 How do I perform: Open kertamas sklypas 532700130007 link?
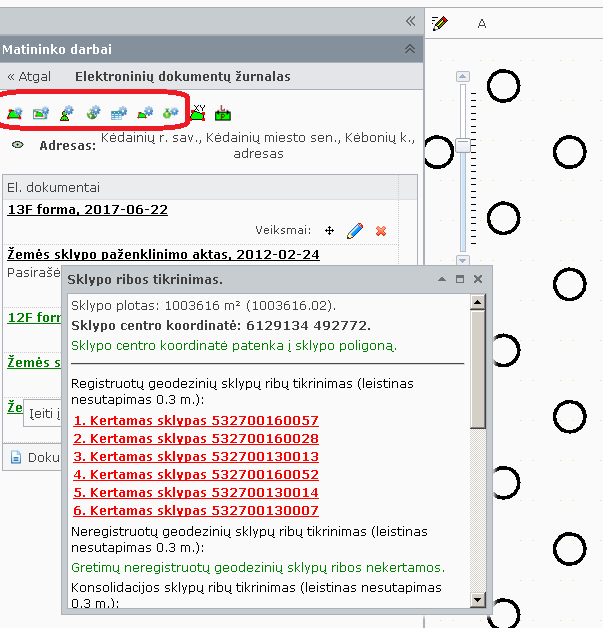pos(196,511)
